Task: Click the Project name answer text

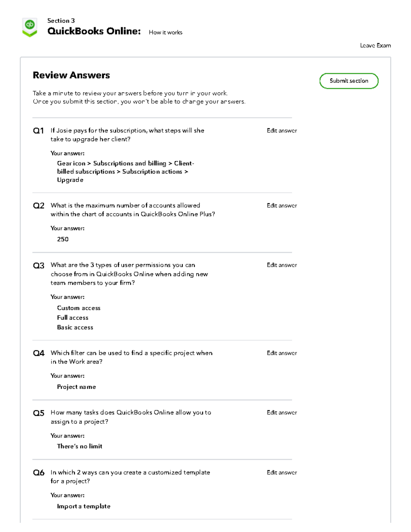Action: pyautogui.click(x=76, y=387)
